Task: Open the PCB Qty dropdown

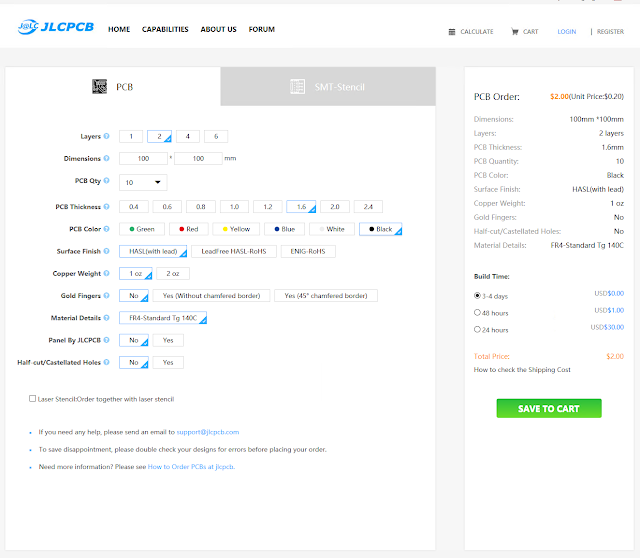Action: click(143, 182)
